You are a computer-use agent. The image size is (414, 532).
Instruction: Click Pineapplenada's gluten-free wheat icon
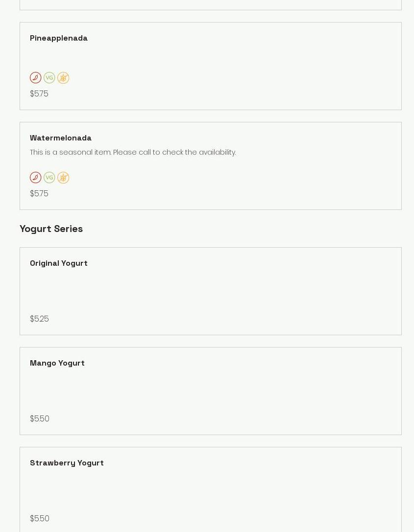pyautogui.click(x=63, y=78)
